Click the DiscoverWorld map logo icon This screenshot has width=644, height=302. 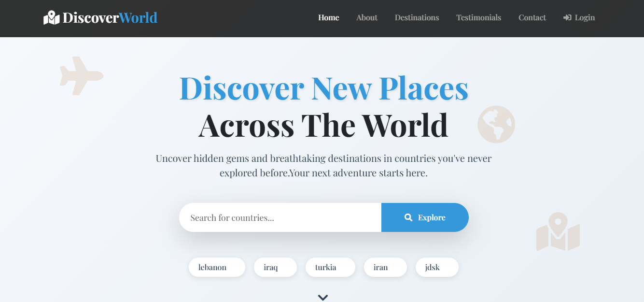[x=51, y=17]
